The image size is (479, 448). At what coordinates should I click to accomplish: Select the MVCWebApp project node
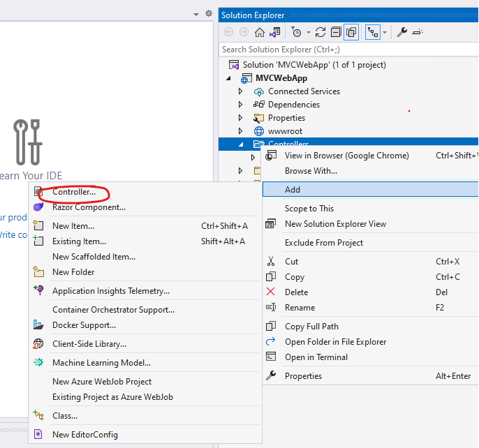click(281, 78)
